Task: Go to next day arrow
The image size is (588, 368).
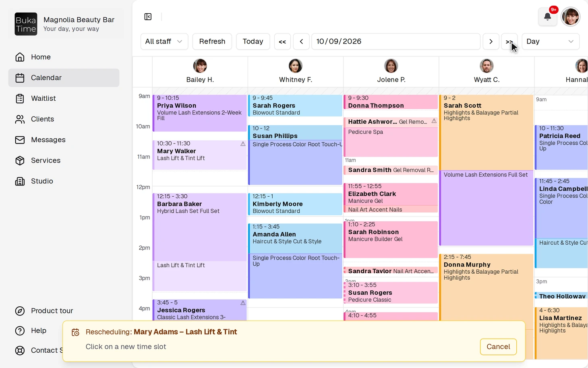Action: point(491,42)
